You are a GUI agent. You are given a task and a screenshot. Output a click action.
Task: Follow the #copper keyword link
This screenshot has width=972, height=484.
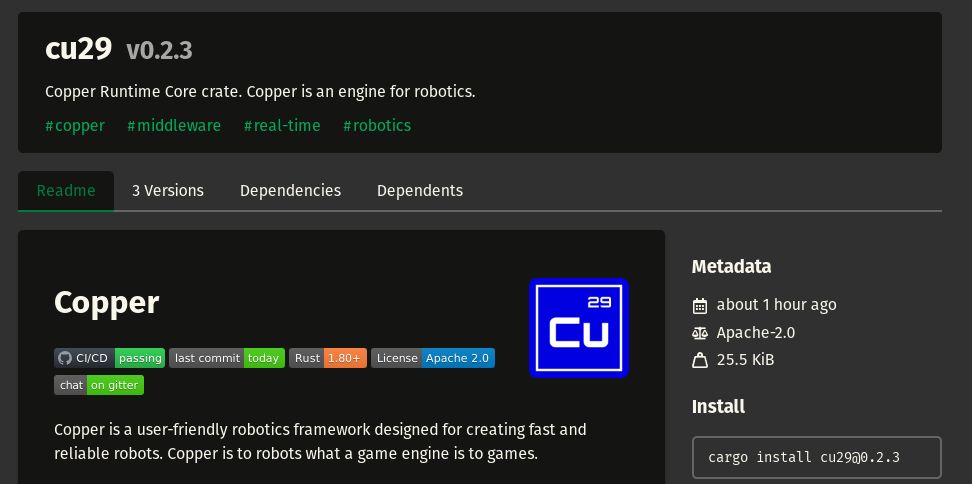(75, 126)
